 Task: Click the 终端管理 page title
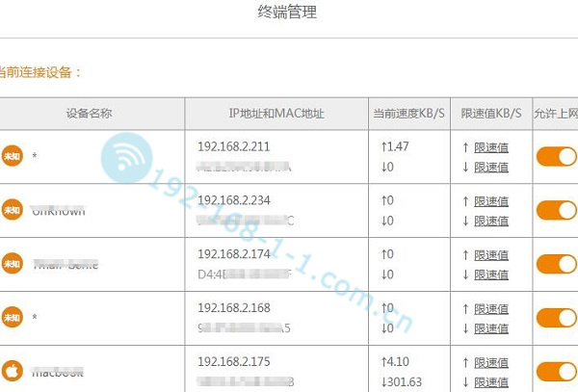[x=287, y=13]
